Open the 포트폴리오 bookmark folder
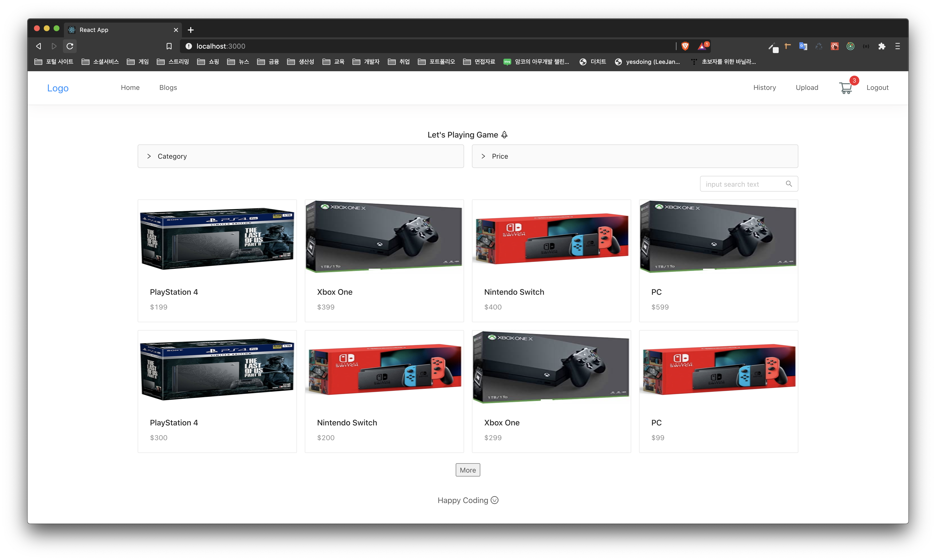Screen dimensions: 936x560 [x=437, y=61]
